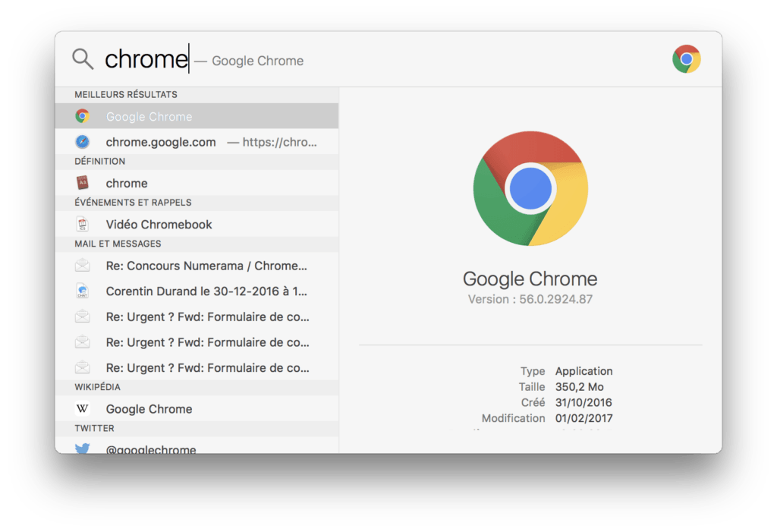Click the modification date 01/02/2017

point(584,418)
